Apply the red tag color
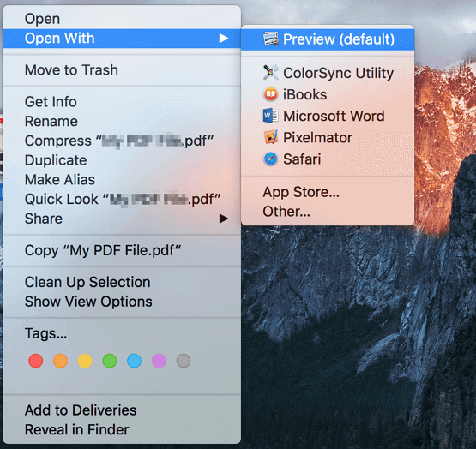This screenshot has width=476, height=449. point(35,361)
